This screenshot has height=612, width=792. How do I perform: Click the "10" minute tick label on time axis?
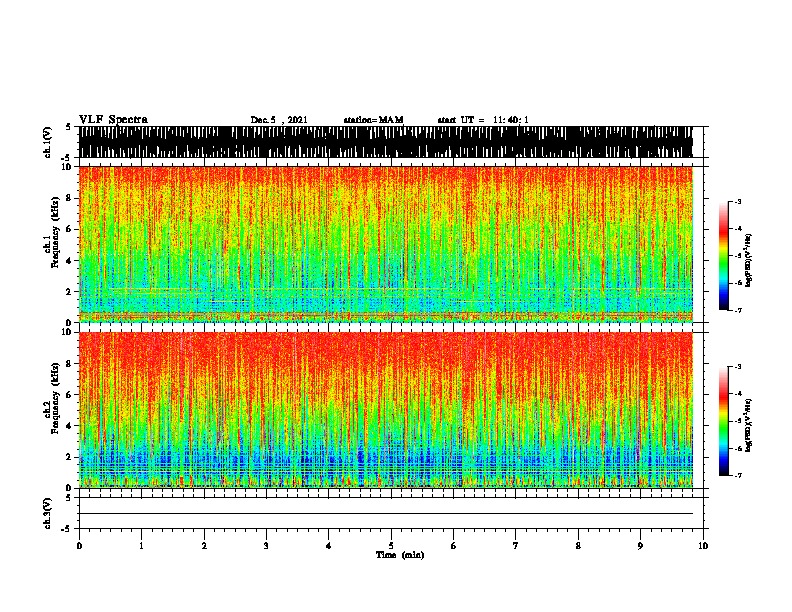click(703, 546)
